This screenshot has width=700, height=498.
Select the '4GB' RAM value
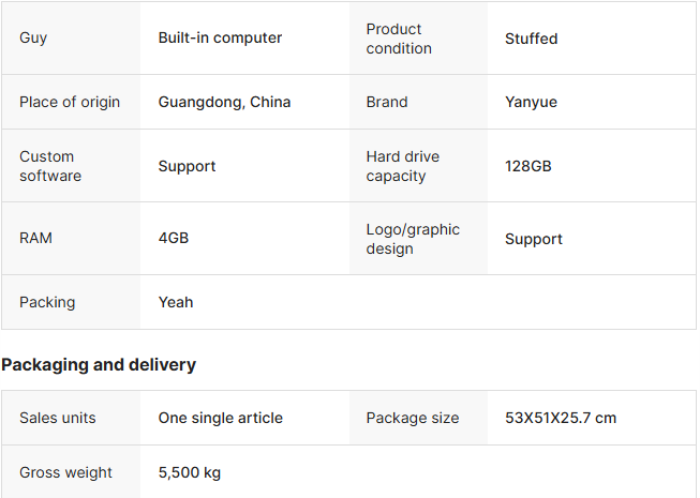point(173,238)
